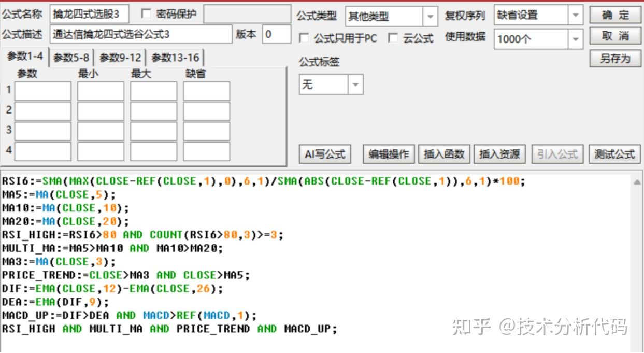
Task: Click the 引入公式 button
Action: point(557,154)
